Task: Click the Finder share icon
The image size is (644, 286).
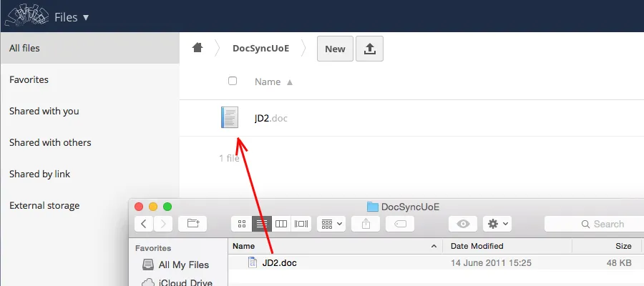Action: pos(366,224)
